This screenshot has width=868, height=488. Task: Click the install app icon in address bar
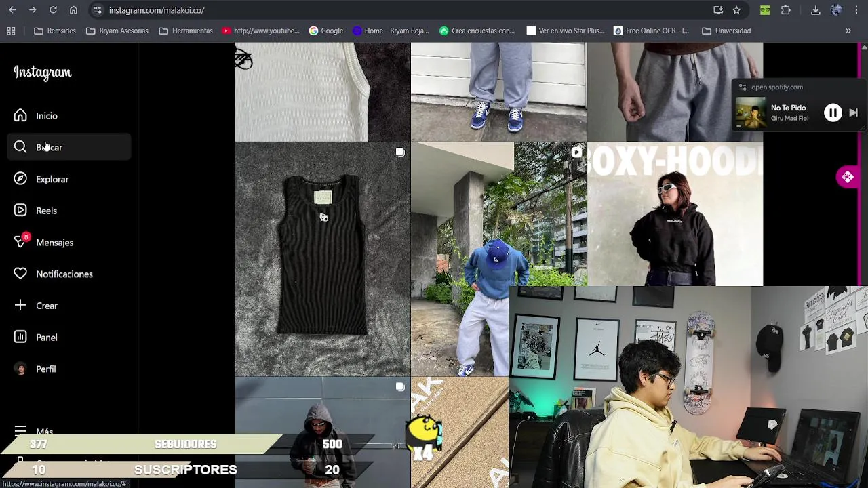[x=718, y=10]
